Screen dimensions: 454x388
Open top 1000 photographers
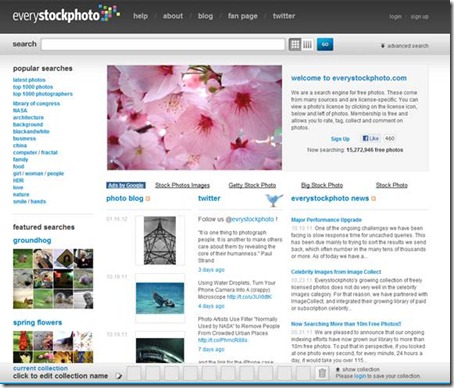(x=42, y=94)
